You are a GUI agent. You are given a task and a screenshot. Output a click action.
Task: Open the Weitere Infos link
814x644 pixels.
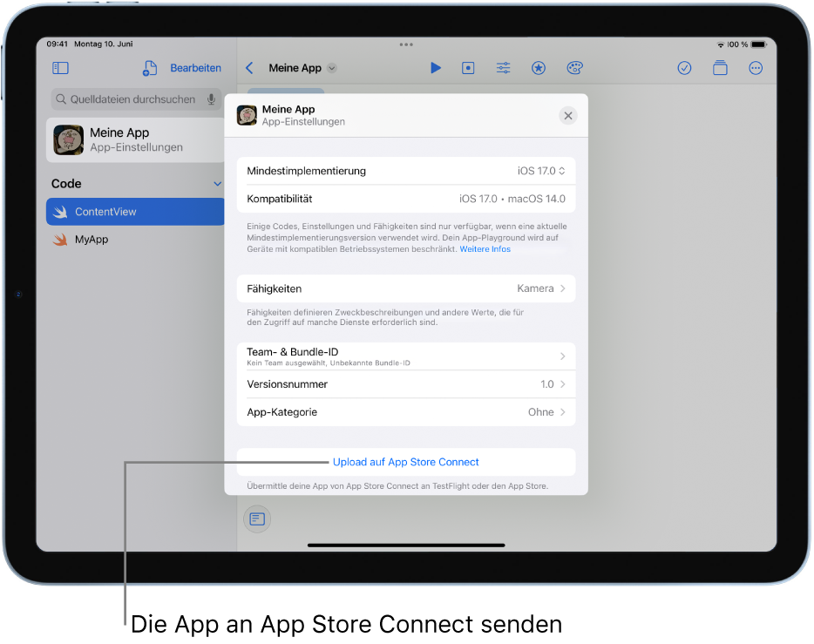pos(485,249)
